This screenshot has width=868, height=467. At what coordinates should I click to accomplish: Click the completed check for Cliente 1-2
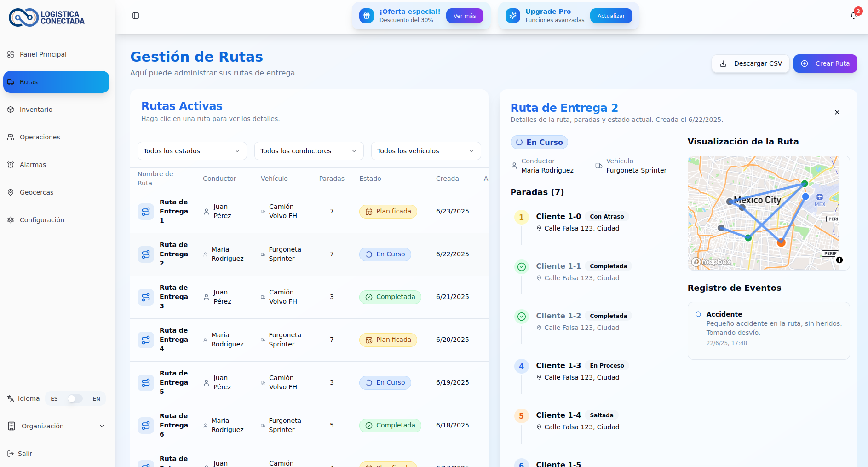521,316
